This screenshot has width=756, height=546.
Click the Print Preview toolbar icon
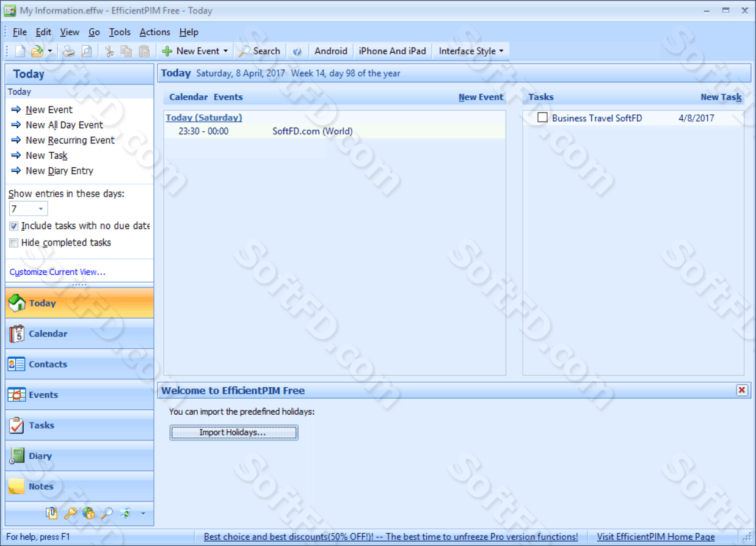(87, 51)
